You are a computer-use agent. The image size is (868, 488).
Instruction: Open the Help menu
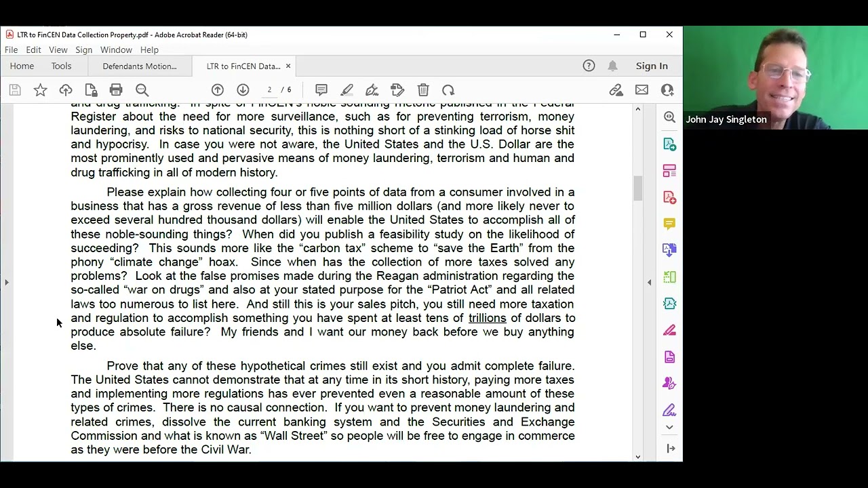pyautogui.click(x=149, y=49)
